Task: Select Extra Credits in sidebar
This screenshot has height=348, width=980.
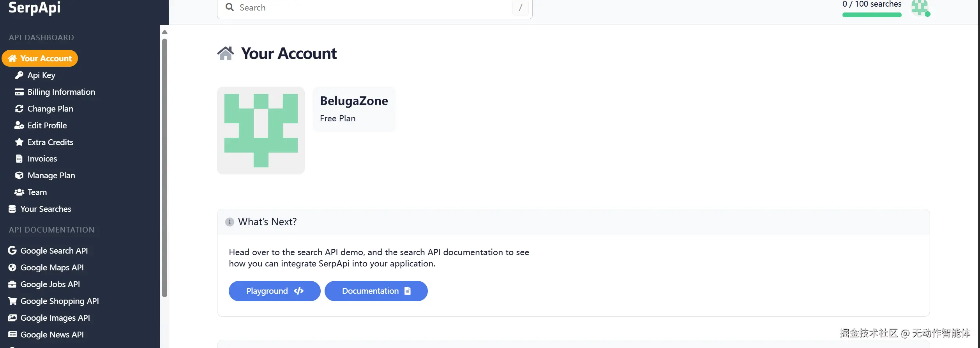Action: 50,142
